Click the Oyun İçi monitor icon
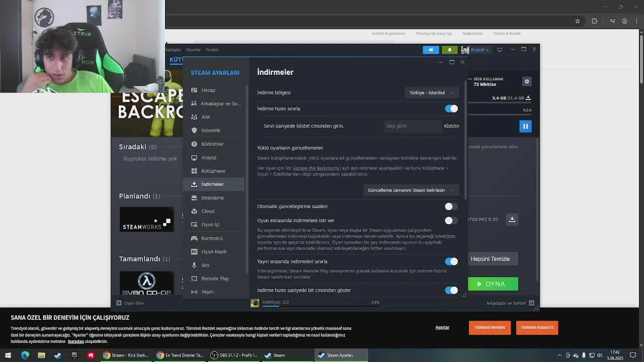This screenshot has height=362, width=644. [x=194, y=224]
